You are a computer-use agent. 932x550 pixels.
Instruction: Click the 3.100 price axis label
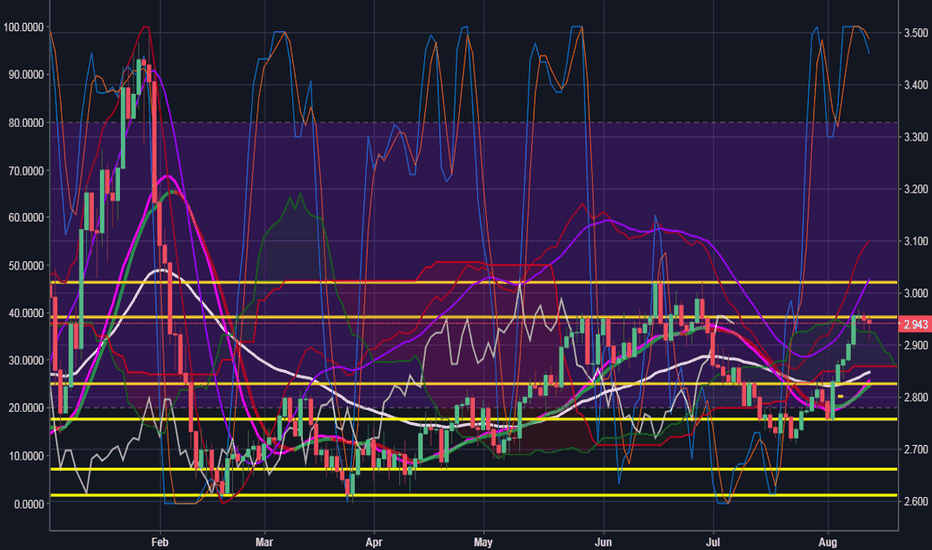(x=915, y=241)
